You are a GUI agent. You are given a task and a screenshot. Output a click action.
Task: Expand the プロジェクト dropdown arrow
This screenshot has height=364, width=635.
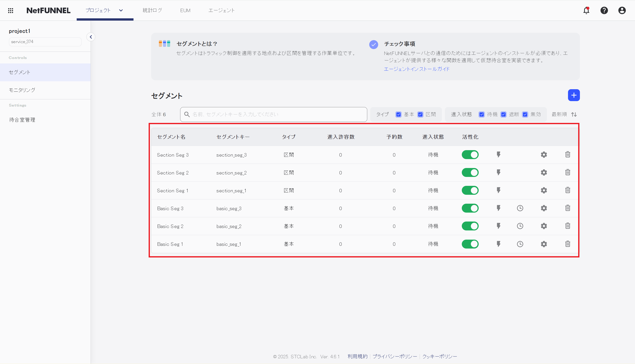121,10
